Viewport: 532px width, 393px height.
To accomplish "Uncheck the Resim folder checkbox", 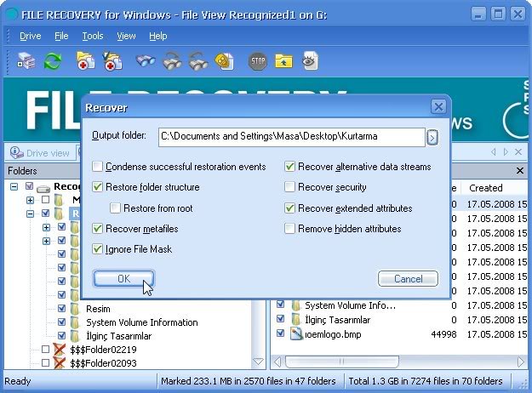I will [x=61, y=308].
